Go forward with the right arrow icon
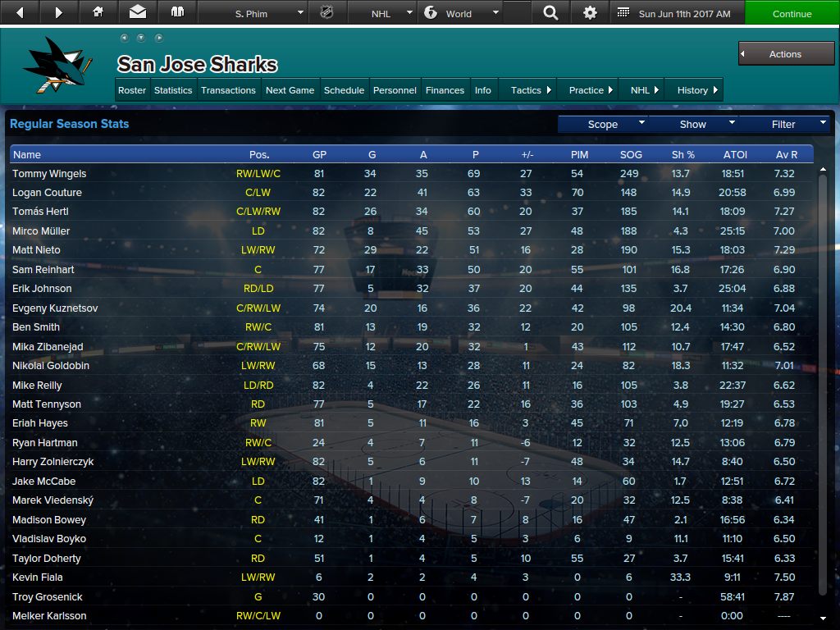 point(59,12)
